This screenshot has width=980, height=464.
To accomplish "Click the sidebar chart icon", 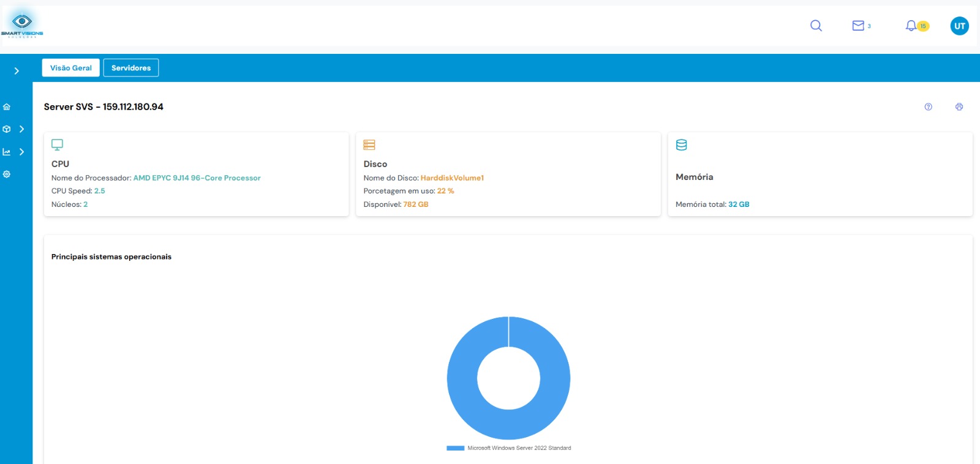I will (7, 152).
